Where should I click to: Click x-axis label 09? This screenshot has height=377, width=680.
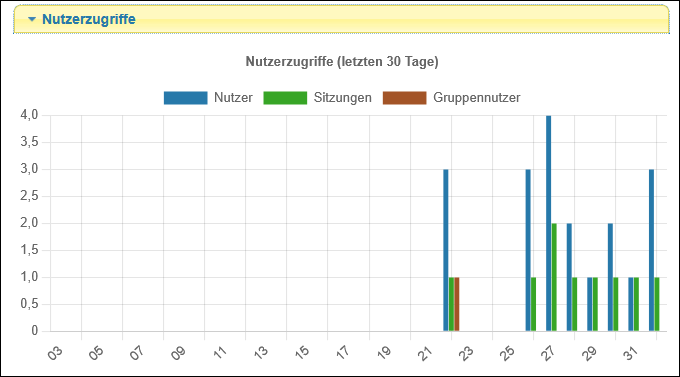pos(178,353)
